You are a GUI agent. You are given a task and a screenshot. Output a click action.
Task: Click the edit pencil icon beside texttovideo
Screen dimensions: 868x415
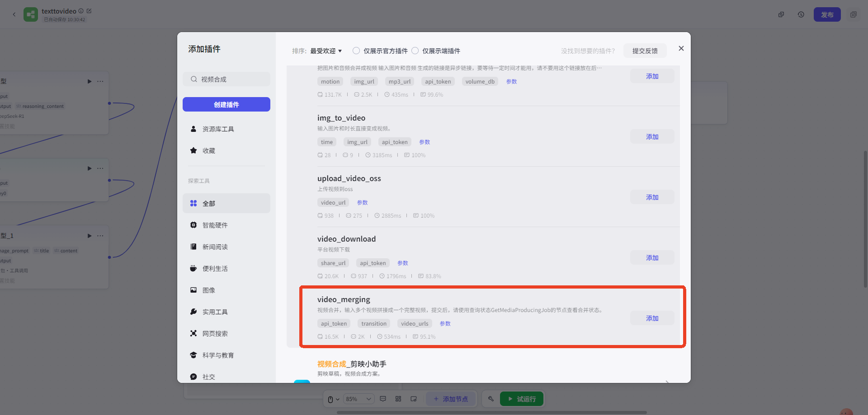point(89,11)
